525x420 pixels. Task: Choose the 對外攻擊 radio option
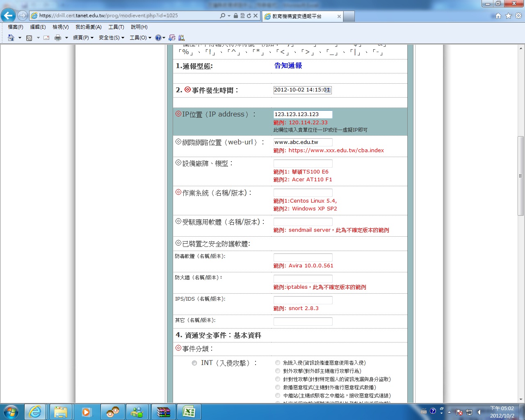tap(278, 371)
